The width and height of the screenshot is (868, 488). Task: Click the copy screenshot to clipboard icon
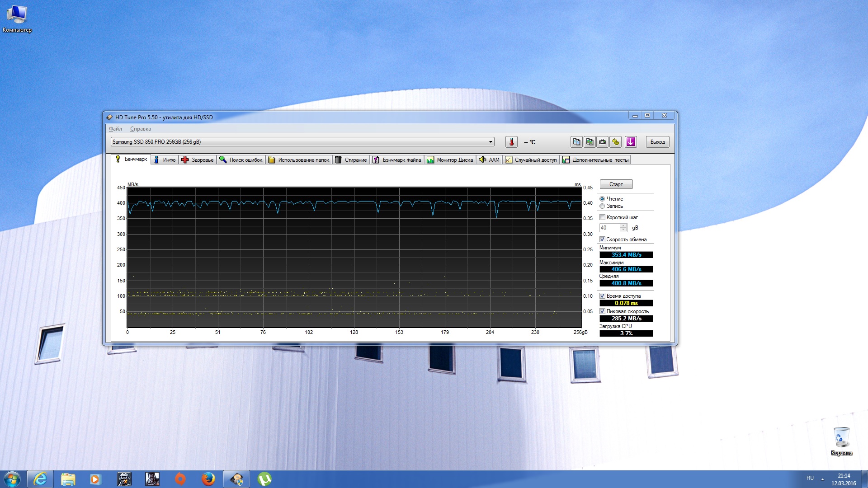590,142
